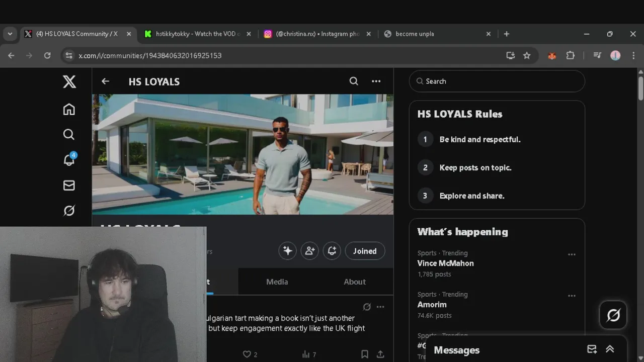This screenshot has width=644, height=362.
Task: Switch to the About tab
Action: 355,282
